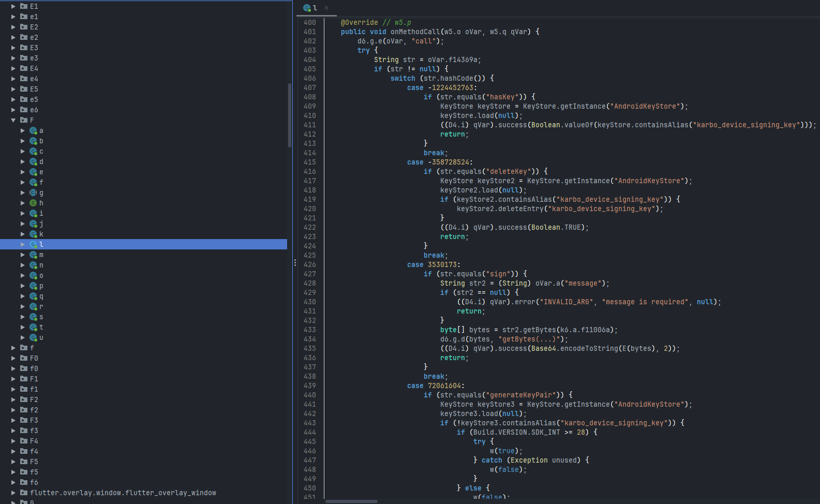Click the @Override annotation
Image resolution: width=820 pixels, height=504 pixels.
tap(359, 22)
